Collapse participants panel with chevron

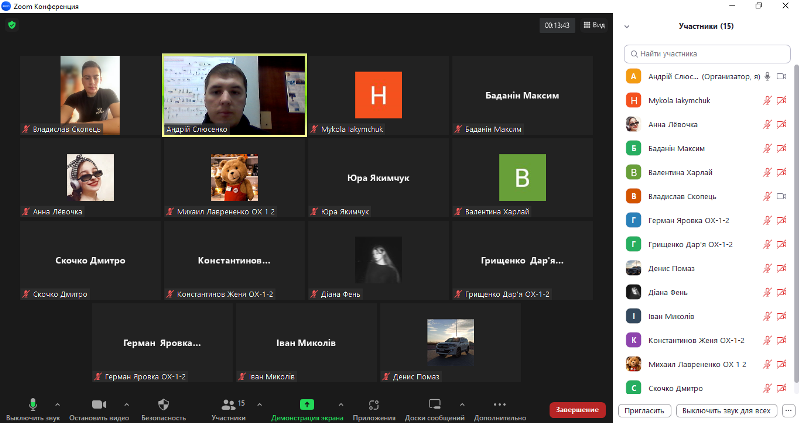point(627,27)
